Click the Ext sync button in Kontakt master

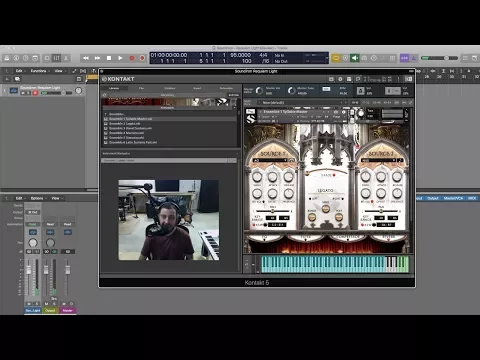326,89
